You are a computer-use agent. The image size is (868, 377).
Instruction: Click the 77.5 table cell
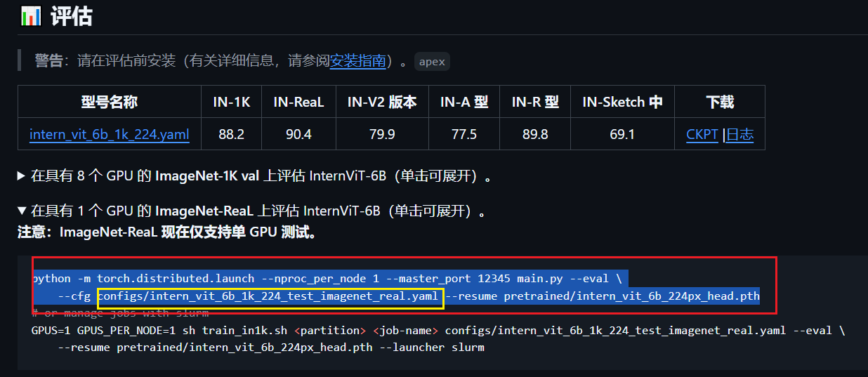click(x=464, y=134)
